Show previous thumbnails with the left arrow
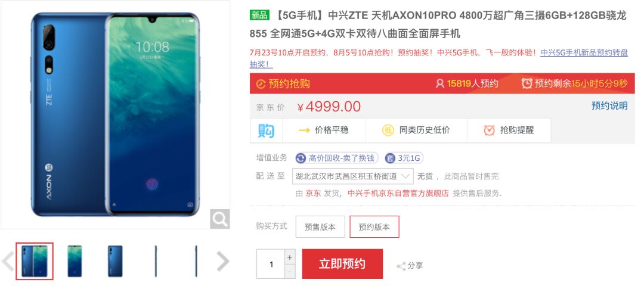Image resolution: width=644 pixels, height=286 pixels. (8, 262)
